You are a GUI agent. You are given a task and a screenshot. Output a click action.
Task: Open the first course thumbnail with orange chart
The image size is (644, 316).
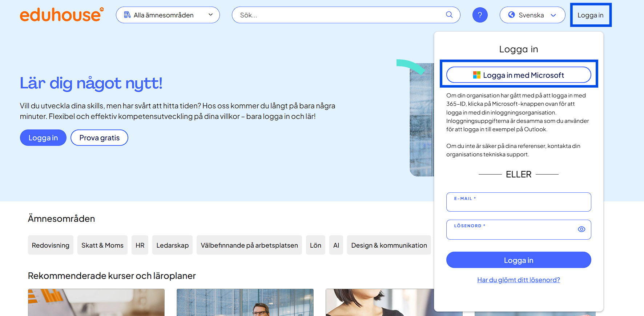click(x=96, y=302)
